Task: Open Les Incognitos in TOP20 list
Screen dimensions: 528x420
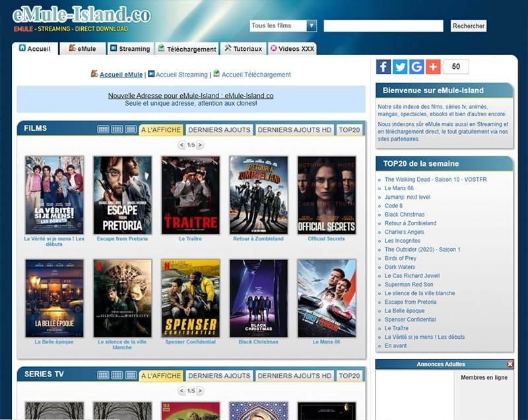Action: 403,241
